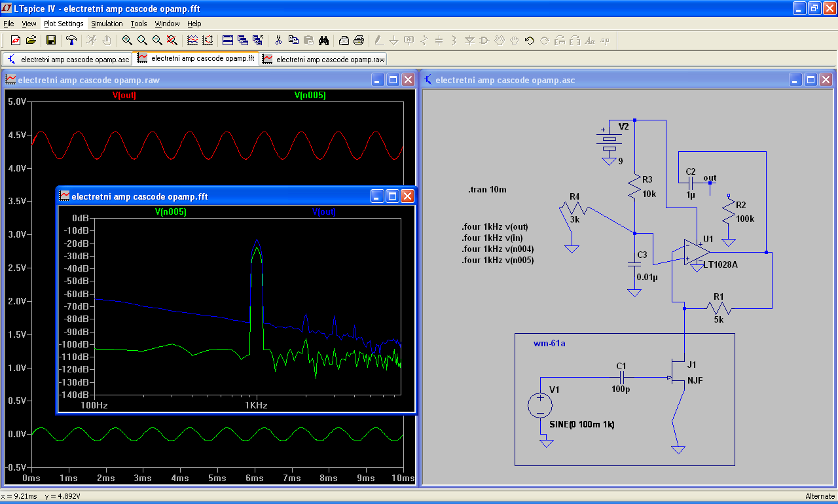Click the wm-61a box label

point(549,343)
